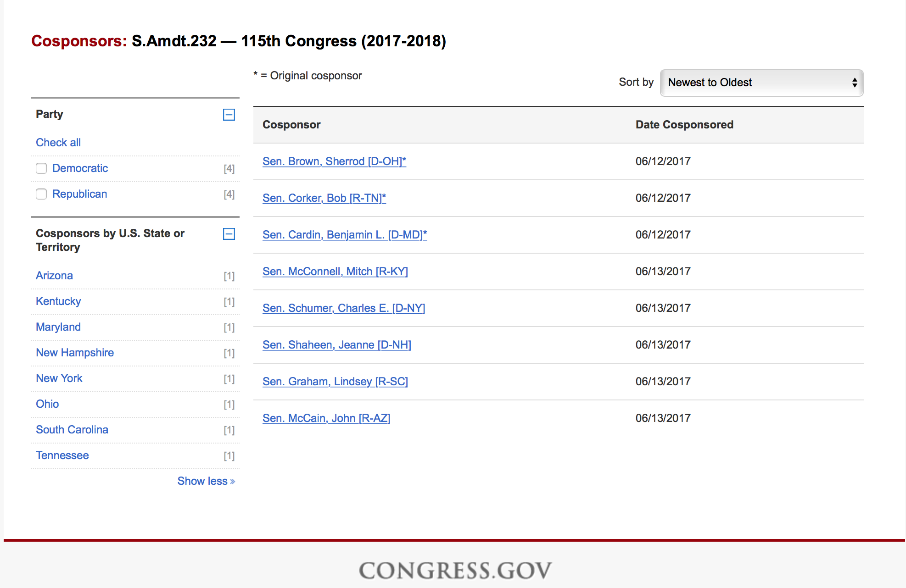The width and height of the screenshot is (906, 588).
Task: Click the Check all link
Action: click(x=58, y=143)
